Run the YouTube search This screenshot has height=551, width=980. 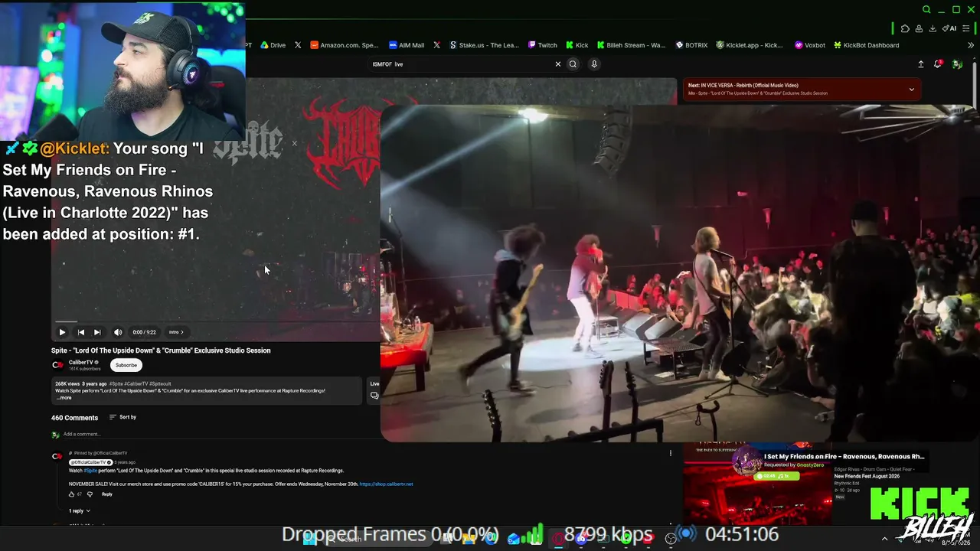click(573, 64)
